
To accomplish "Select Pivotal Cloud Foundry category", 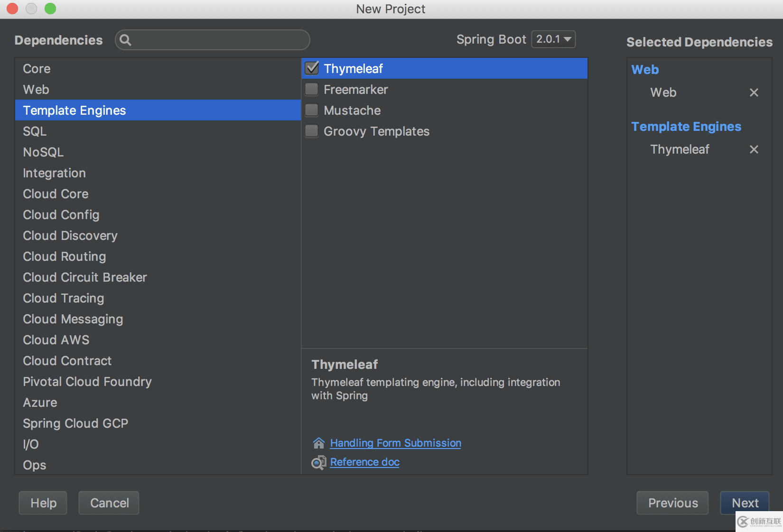I will click(158, 382).
